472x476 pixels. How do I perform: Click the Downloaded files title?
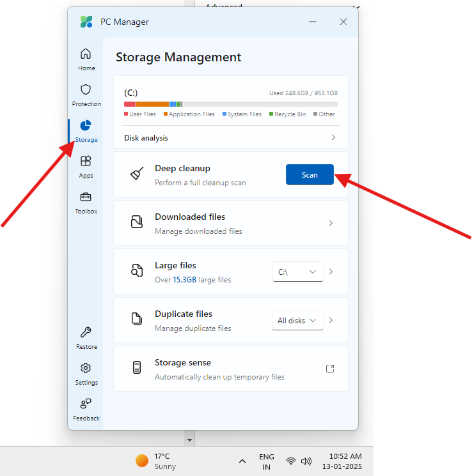(x=190, y=217)
